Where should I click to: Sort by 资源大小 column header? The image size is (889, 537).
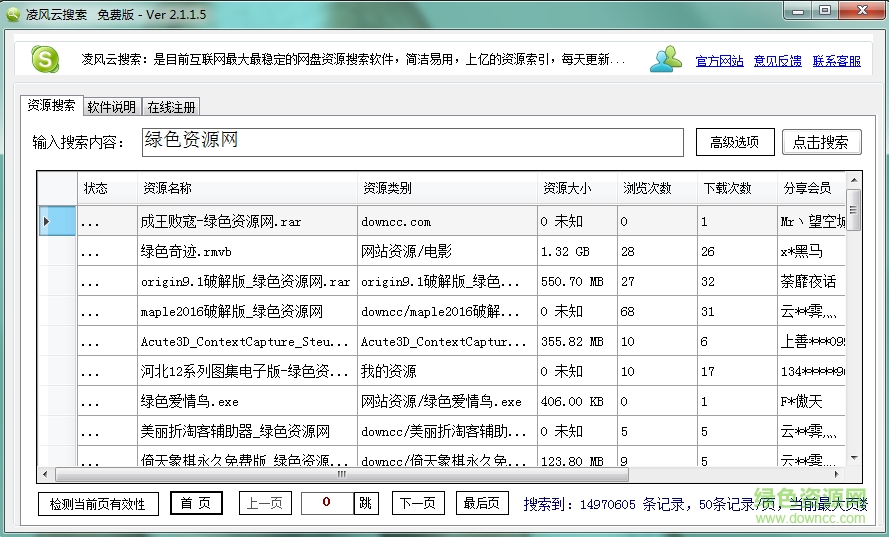coord(566,188)
